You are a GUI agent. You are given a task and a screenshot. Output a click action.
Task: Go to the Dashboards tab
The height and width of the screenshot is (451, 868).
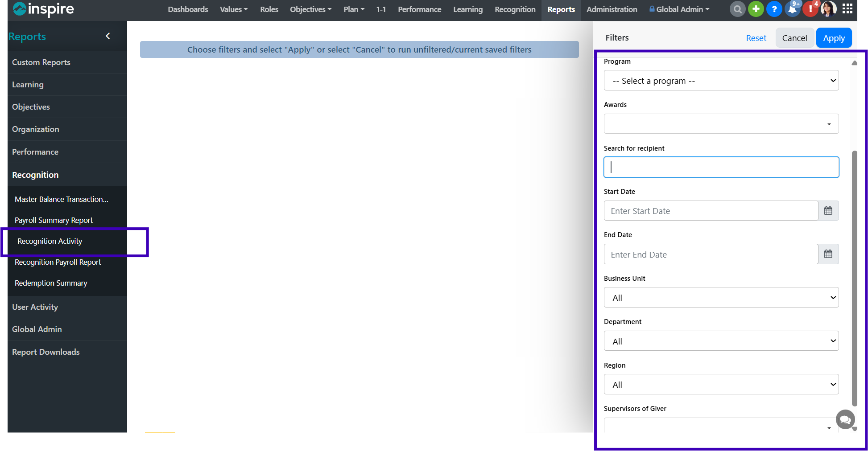click(x=188, y=9)
